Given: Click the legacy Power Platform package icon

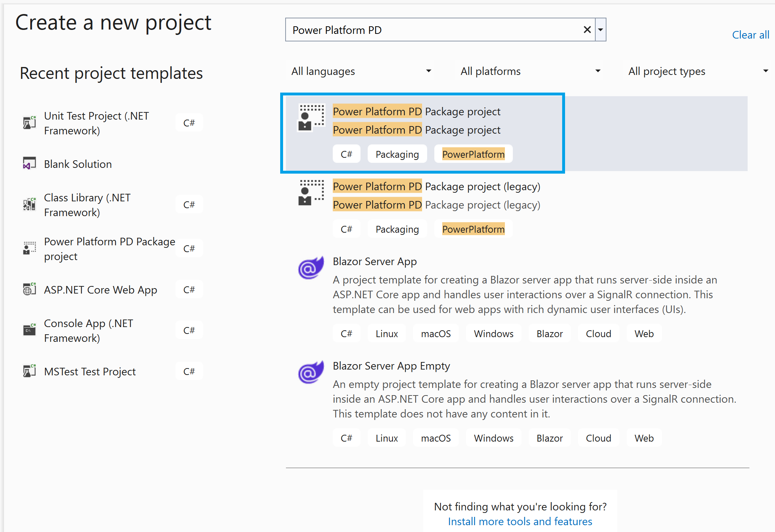Looking at the screenshot, I should pyautogui.click(x=312, y=193).
